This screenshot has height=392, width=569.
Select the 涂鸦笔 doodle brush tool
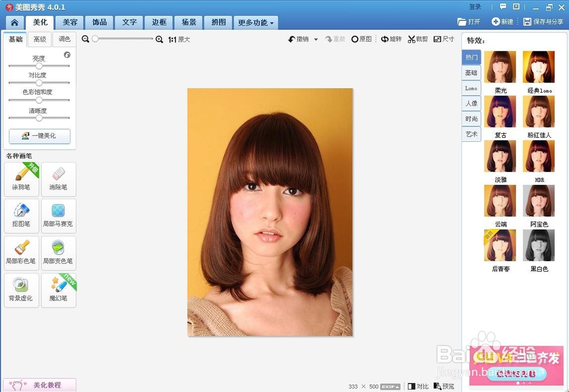point(22,179)
